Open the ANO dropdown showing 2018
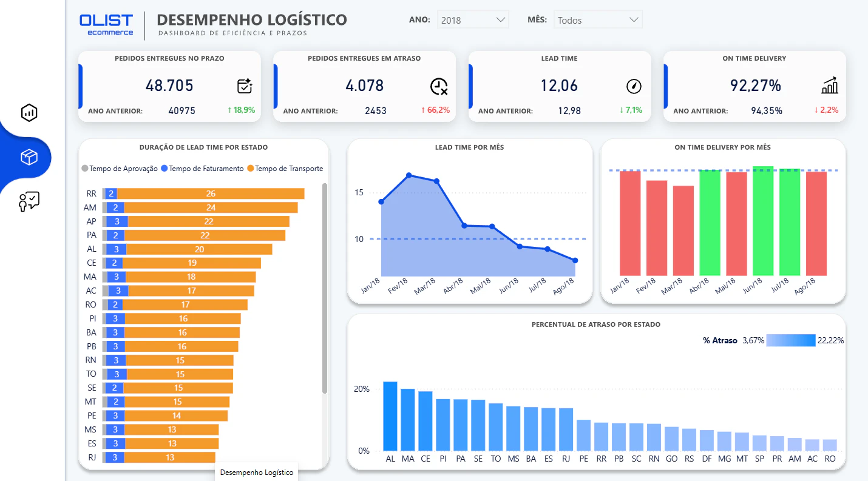This screenshot has height=481, width=868. point(473,20)
